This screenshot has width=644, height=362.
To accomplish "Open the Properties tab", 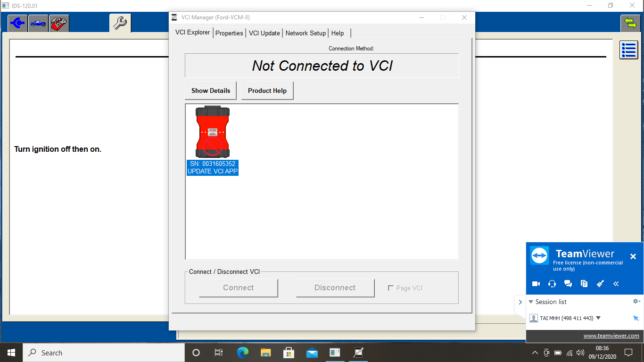I will pos(230,33).
